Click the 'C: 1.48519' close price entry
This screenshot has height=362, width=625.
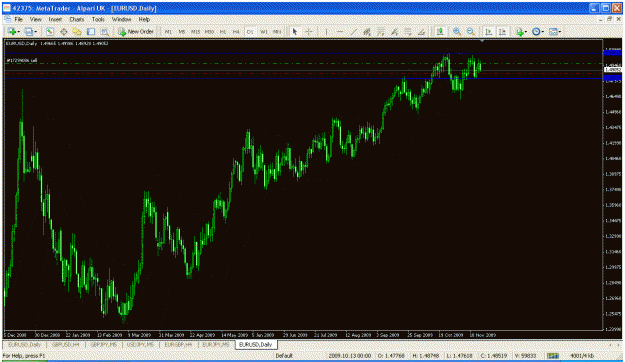click(x=493, y=356)
